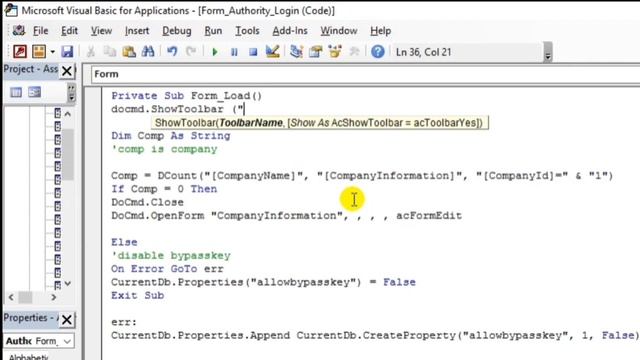Click the project tree scroll down arrow
The height and width of the screenshot is (360, 640).
point(68,283)
